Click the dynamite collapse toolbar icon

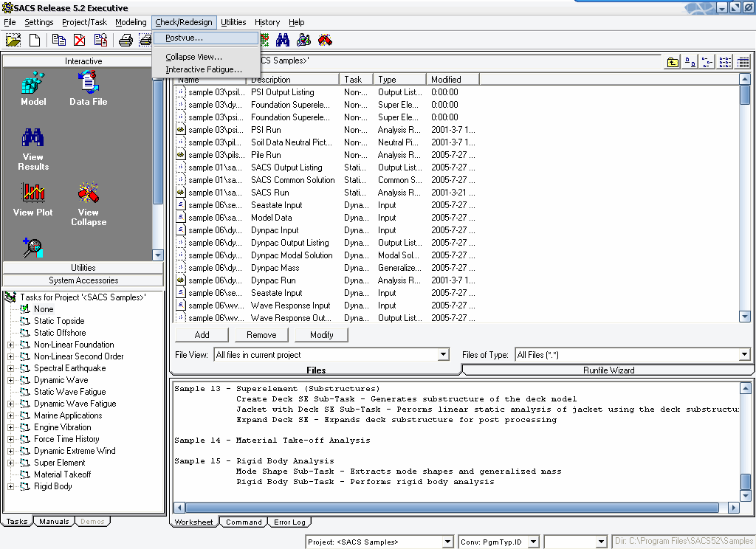coord(325,40)
